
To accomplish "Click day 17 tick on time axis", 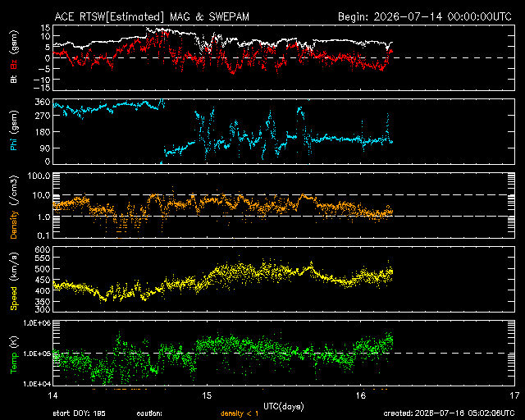I will (514, 395).
